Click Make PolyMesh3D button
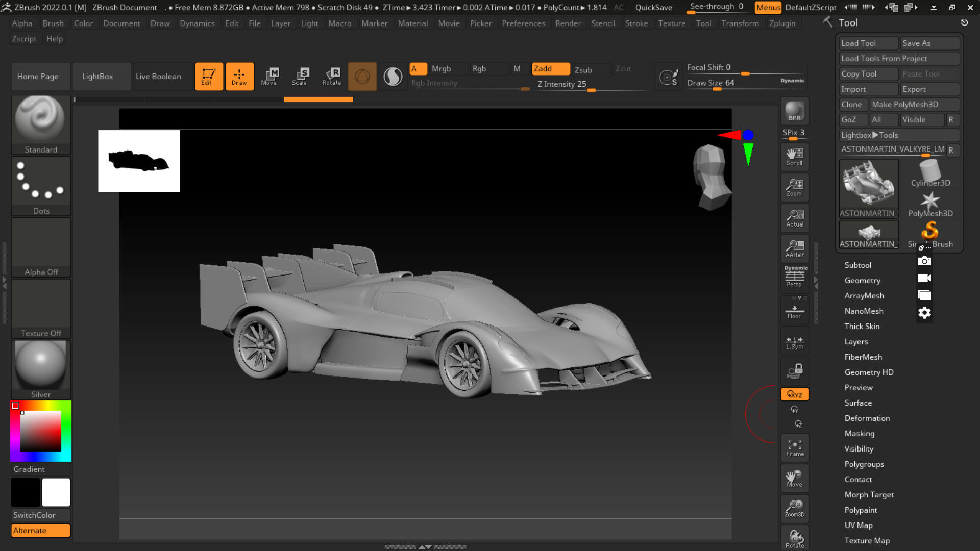 pos(914,105)
